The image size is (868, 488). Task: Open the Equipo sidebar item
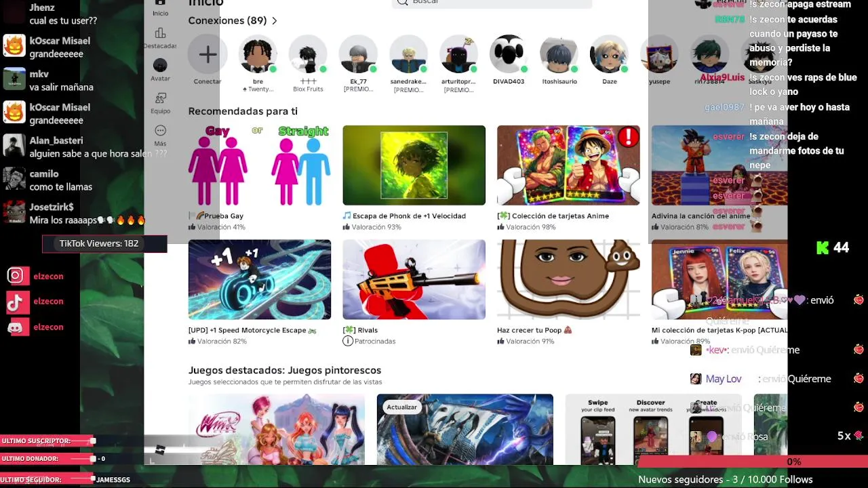coord(160,104)
